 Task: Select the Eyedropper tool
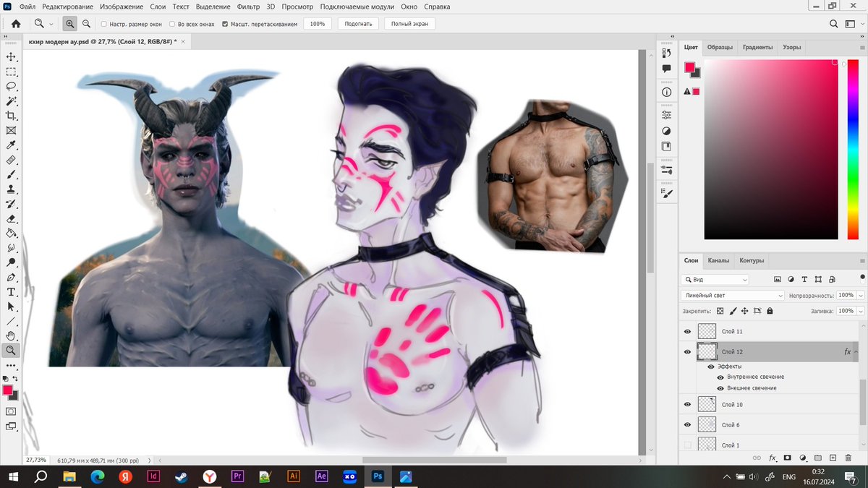pos(11,145)
